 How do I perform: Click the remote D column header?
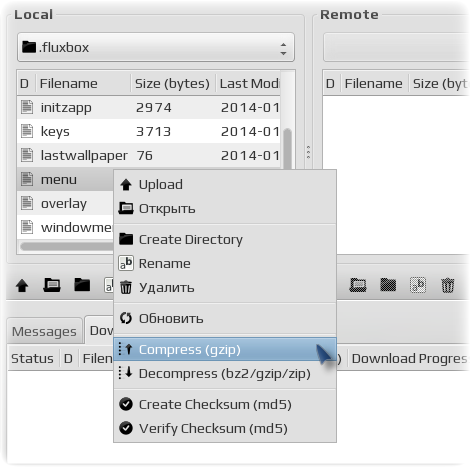(331, 83)
